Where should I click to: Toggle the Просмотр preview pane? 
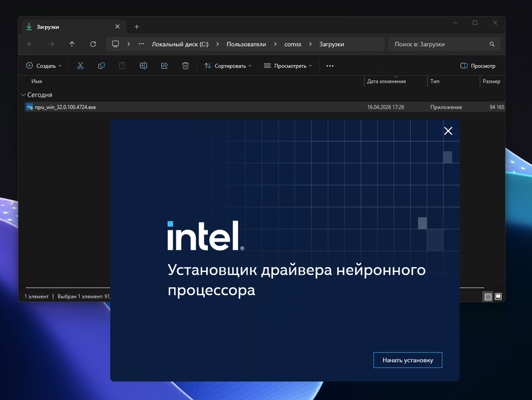[x=478, y=66]
